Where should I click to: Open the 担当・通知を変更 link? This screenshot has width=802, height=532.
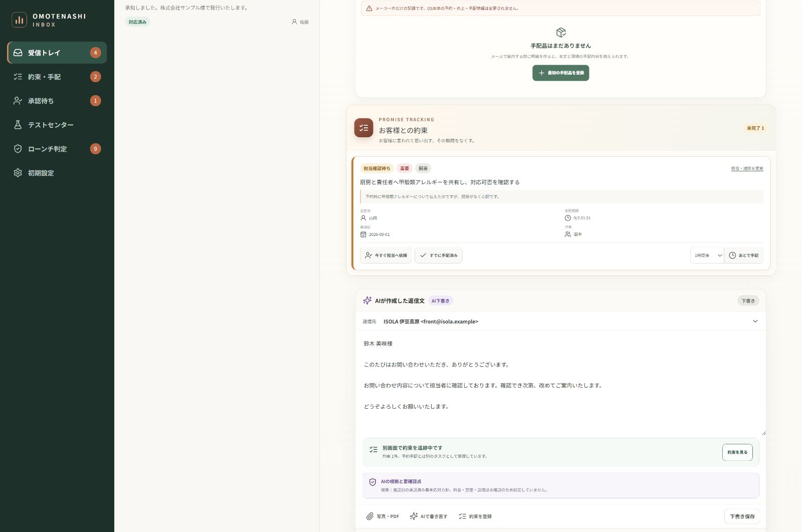[x=747, y=168]
